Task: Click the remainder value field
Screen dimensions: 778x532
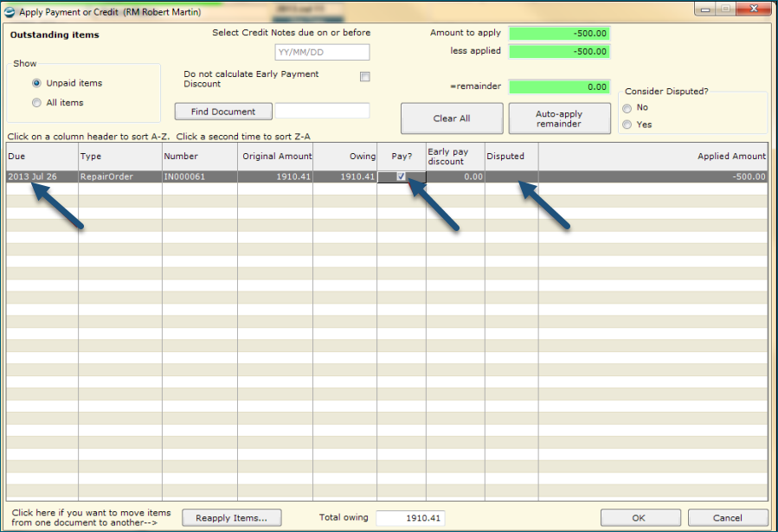Action: tap(559, 87)
